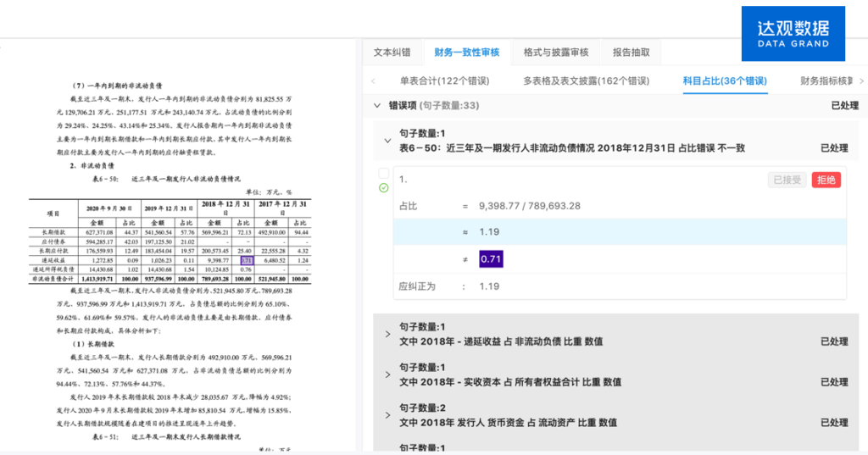
Task: Expand the 递延收益 占 非流动负债 entry
Action: tap(388, 334)
